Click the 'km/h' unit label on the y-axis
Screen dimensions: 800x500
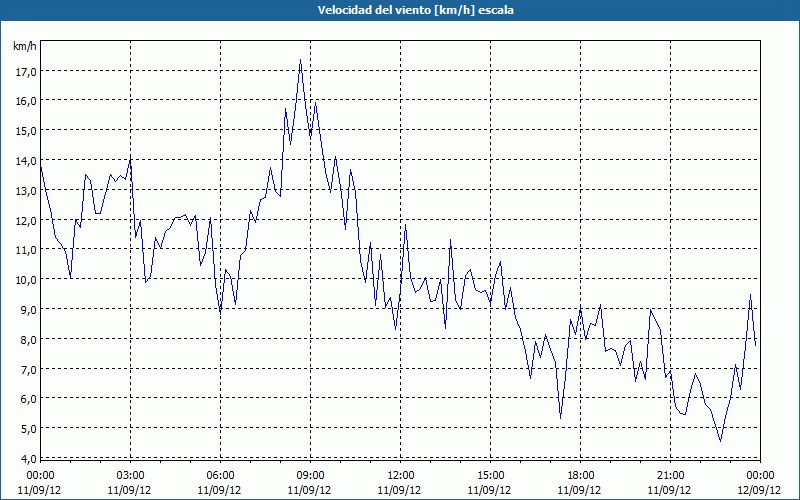[x=25, y=46]
